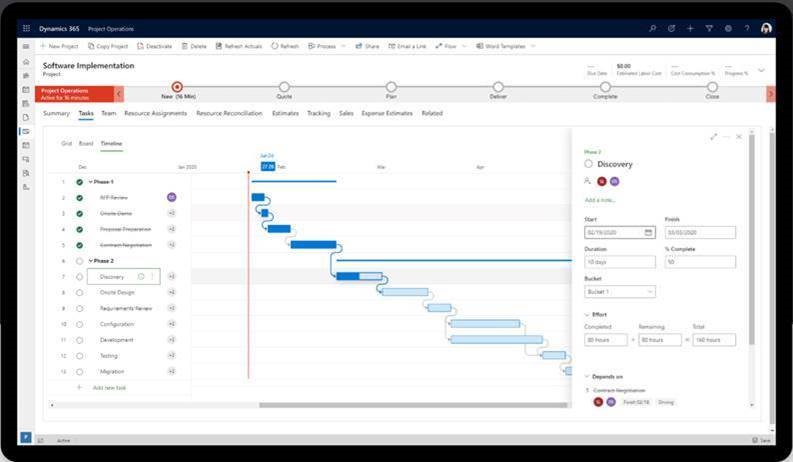Open the Dynamics 365 app launcher grid

(26, 29)
